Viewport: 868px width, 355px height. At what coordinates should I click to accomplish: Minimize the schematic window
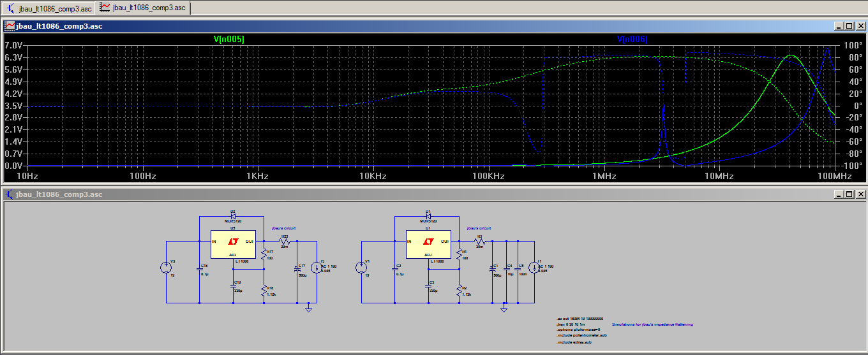tap(838, 194)
